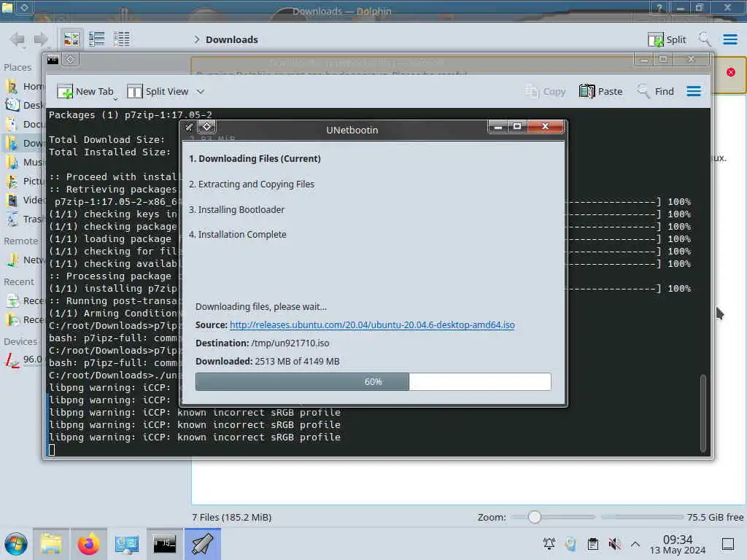The height and width of the screenshot is (560, 747).
Task: Click Downloads in the breadcrumb path
Action: (232, 39)
